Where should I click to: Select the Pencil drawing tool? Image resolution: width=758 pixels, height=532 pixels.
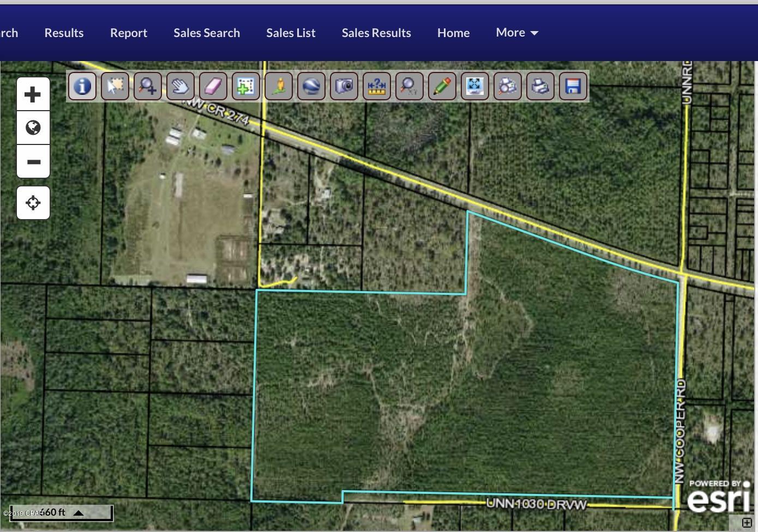click(x=442, y=86)
